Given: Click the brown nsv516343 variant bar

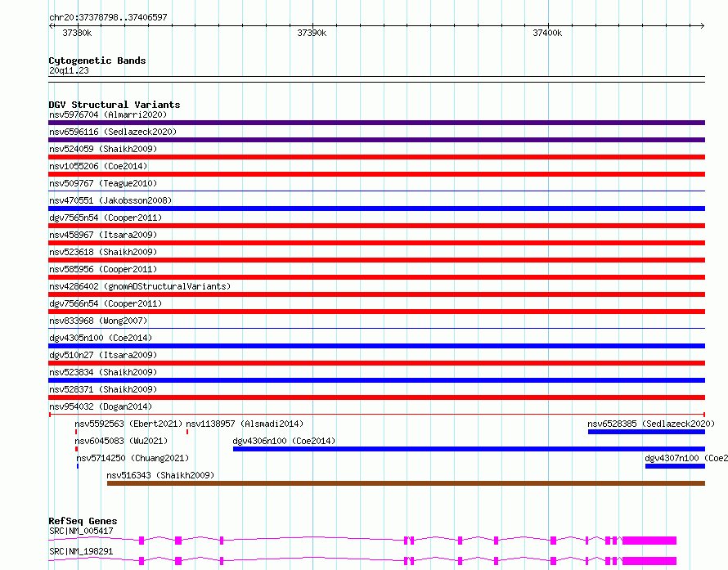Looking at the screenshot, I should (406, 483).
